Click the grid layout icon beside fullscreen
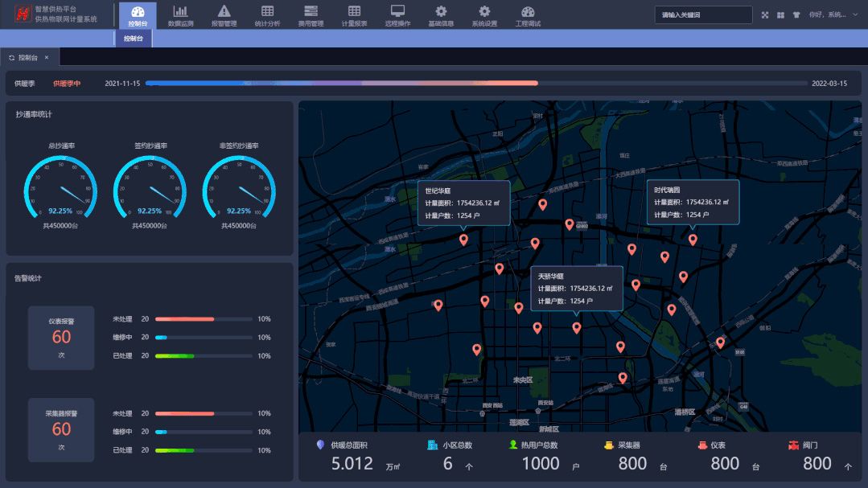Image resolution: width=868 pixels, height=488 pixels. [x=780, y=15]
